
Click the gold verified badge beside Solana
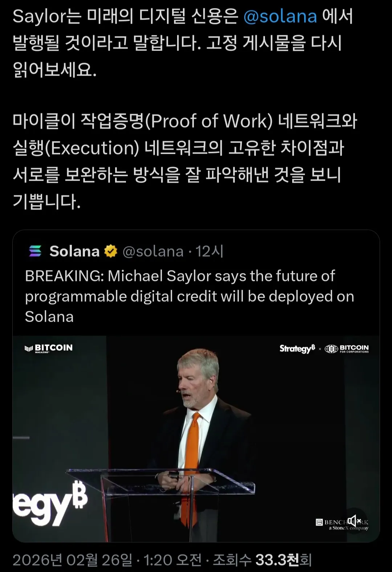pyautogui.click(x=111, y=251)
